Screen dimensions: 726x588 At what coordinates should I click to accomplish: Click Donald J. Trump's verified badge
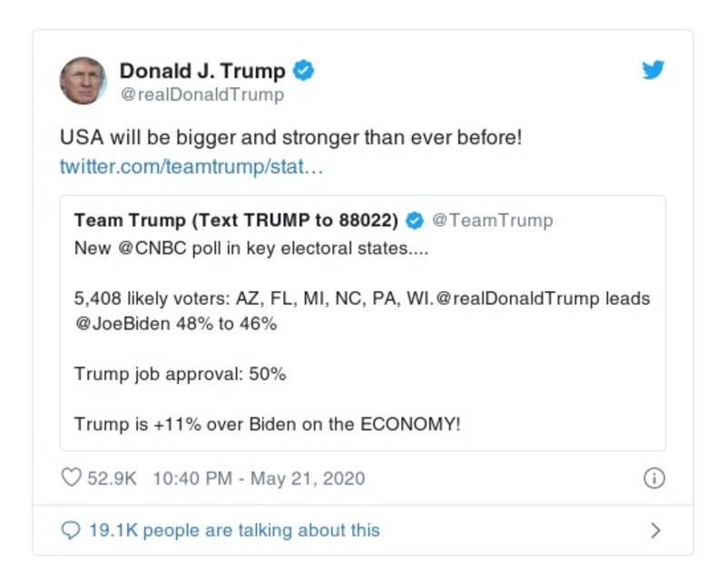305,67
